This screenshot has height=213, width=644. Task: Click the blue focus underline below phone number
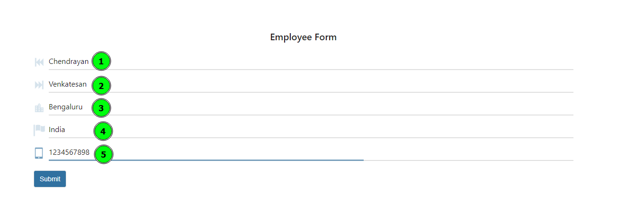(206, 160)
